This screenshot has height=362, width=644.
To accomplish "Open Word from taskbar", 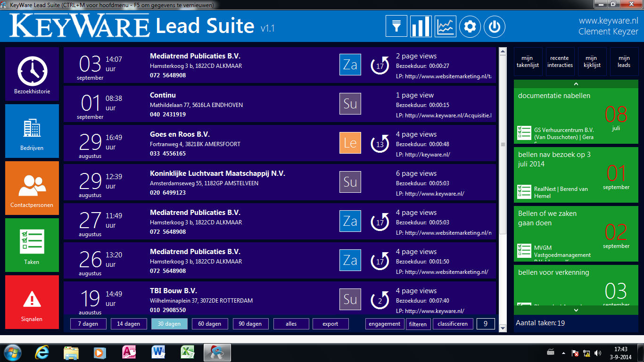I will (x=159, y=352).
